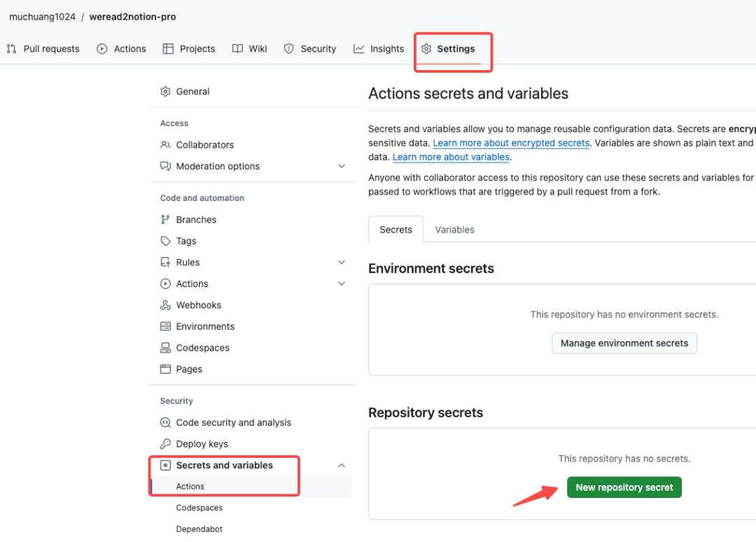Open the Actions tab in repository nav
This screenshot has width=756, height=542.
(122, 49)
